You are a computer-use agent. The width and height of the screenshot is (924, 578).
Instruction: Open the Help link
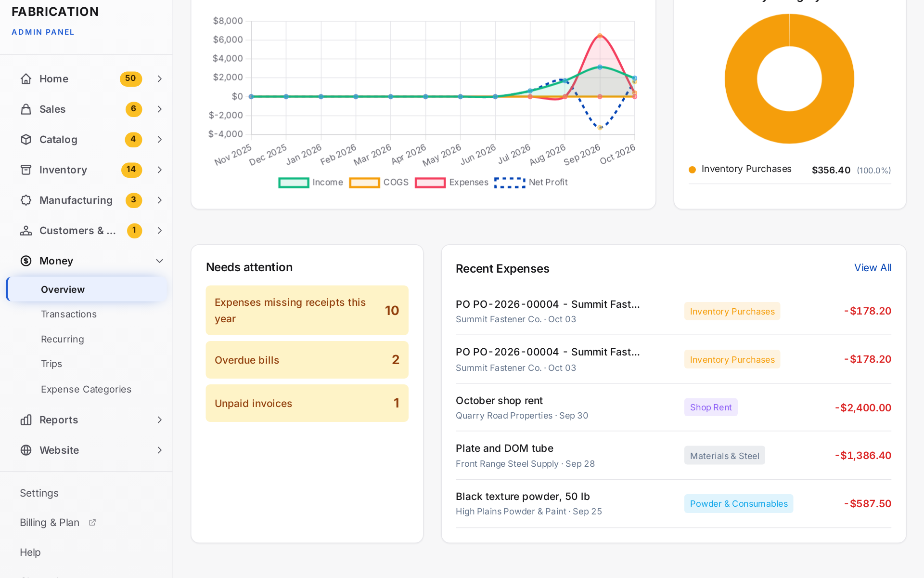coord(30,552)
